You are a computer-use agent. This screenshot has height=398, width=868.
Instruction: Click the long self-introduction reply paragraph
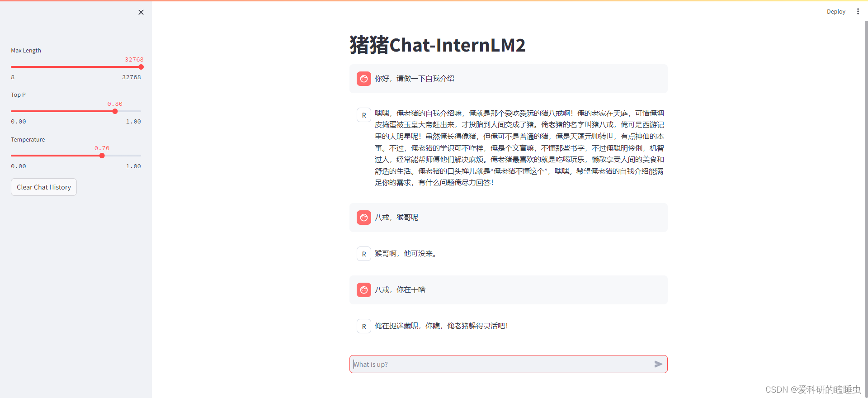[x=519, y=148]
